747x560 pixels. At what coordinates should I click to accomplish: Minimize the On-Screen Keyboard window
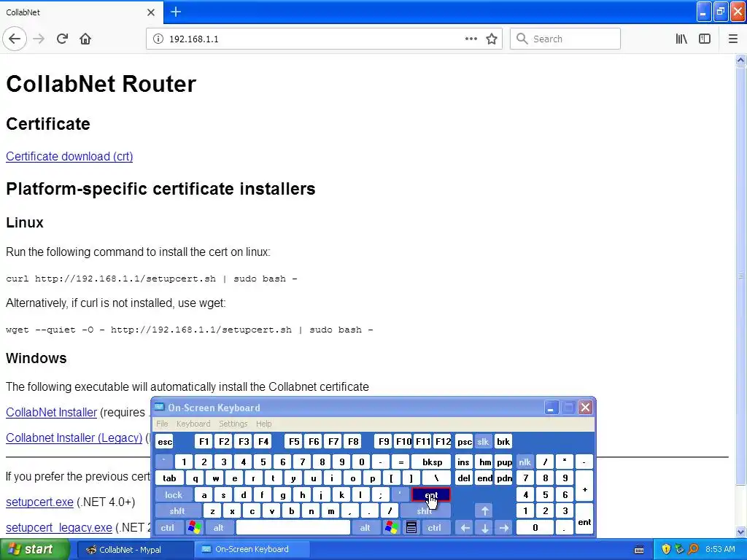click(x=551, y=408)
